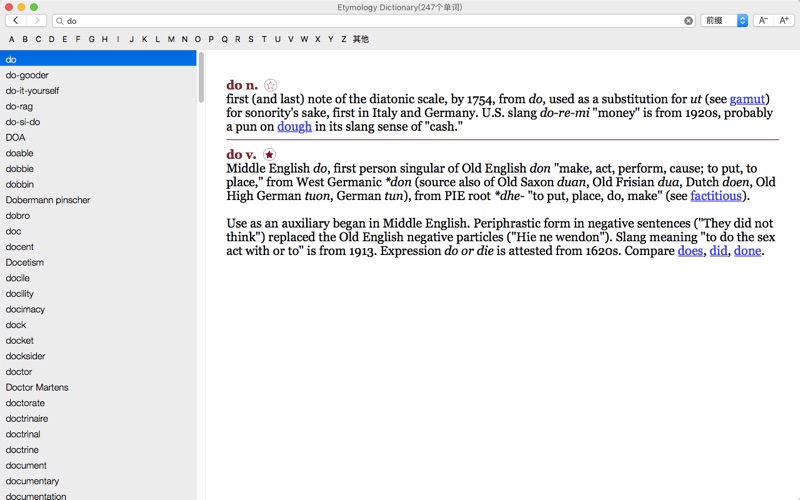This screenshot has height=500, width=800.
Task: Follow the 'dough' link
Action: (294, 127)
